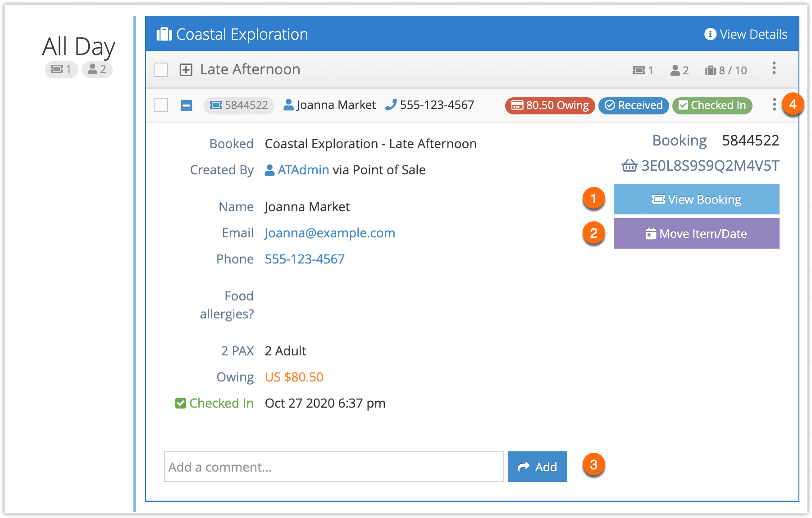Click the Add comment button
The image size is (812, 518).
pos(538,467)
